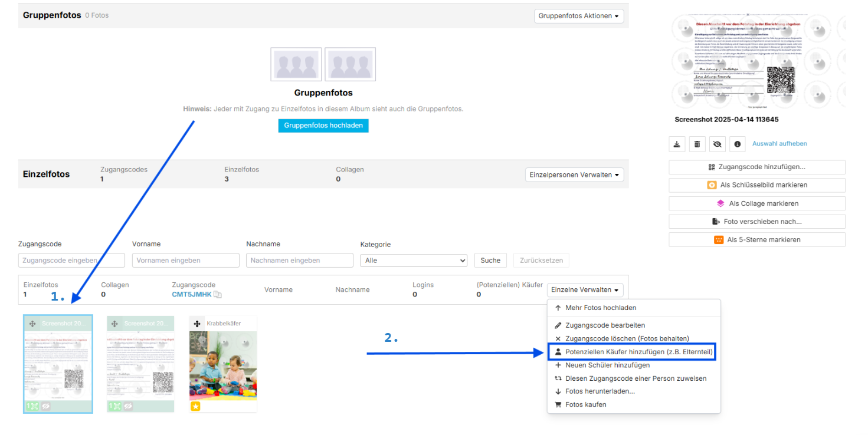Open Gruppenfotos Aktionen dropdown

click(x=579, y=16)
